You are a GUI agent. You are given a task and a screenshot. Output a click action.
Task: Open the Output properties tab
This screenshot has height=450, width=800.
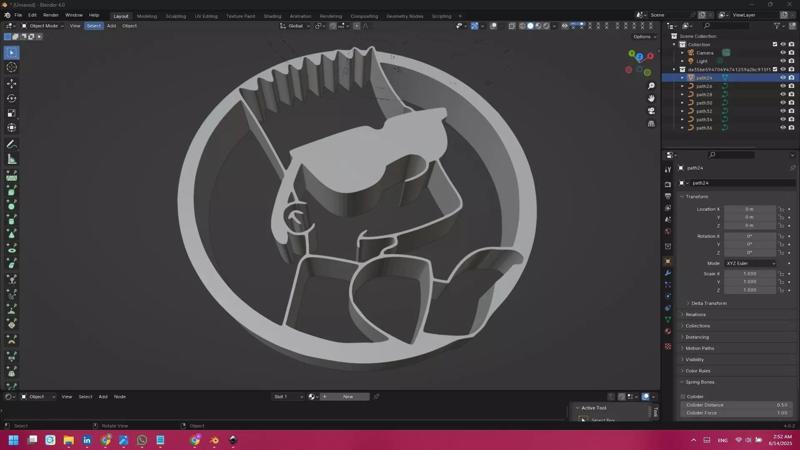(x=668, y=196)
